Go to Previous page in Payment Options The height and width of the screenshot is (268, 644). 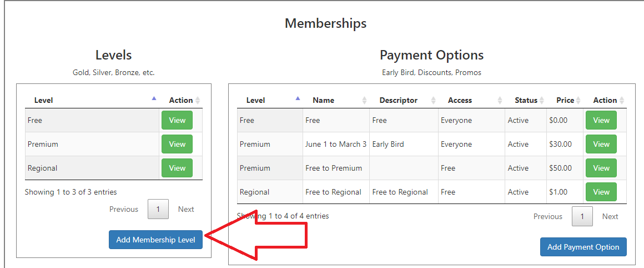coord(547,216)
